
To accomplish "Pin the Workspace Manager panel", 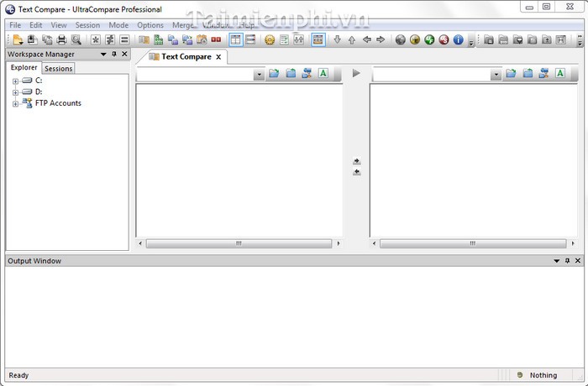I will click(x=114, y=55).
